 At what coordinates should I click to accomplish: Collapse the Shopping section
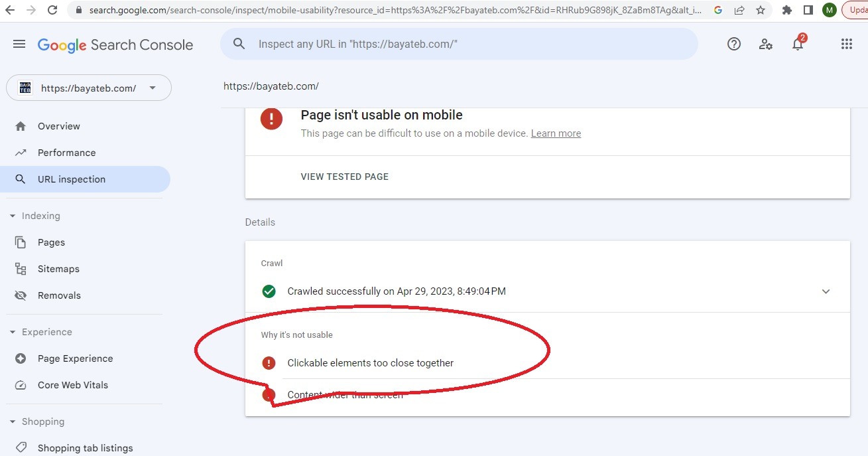[x=13, y=421]
